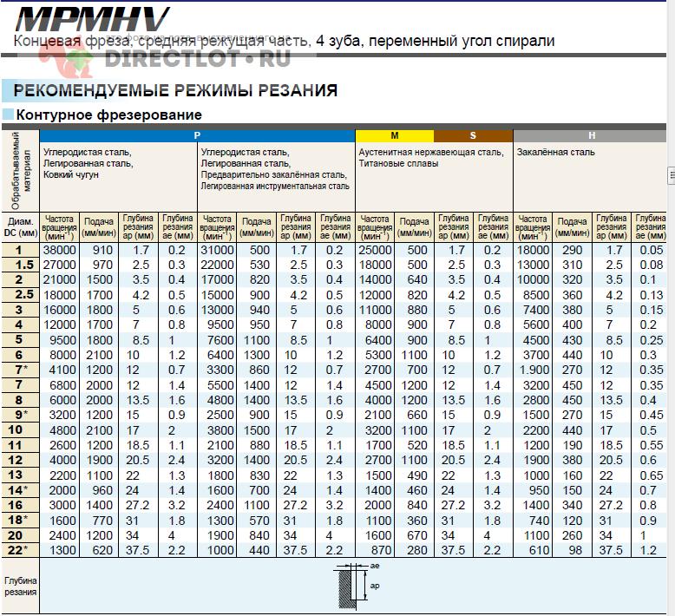
Task: Select the brown S material group header
Action: pyautogui.click(x=473, y=135)
